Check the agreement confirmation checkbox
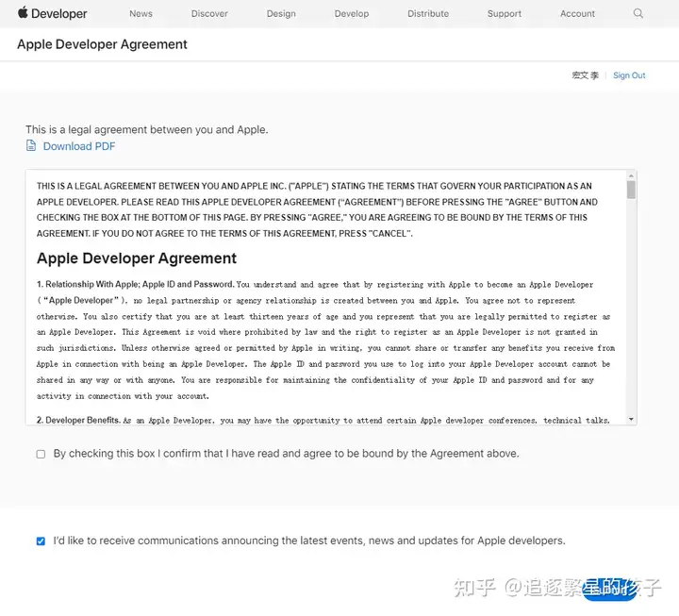Screen dimensions: 679x616 click(41, 454)
